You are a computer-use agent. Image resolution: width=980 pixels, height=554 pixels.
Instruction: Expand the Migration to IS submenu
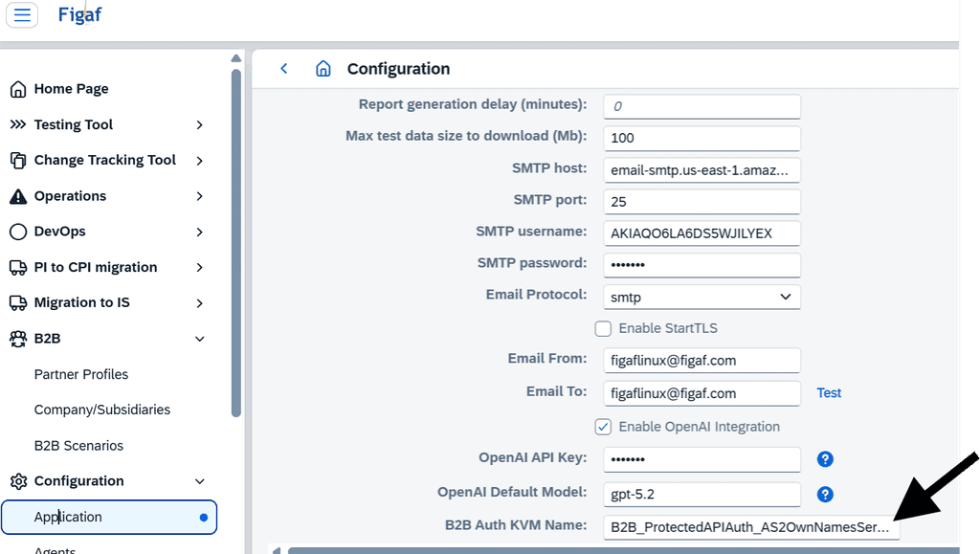199,303
